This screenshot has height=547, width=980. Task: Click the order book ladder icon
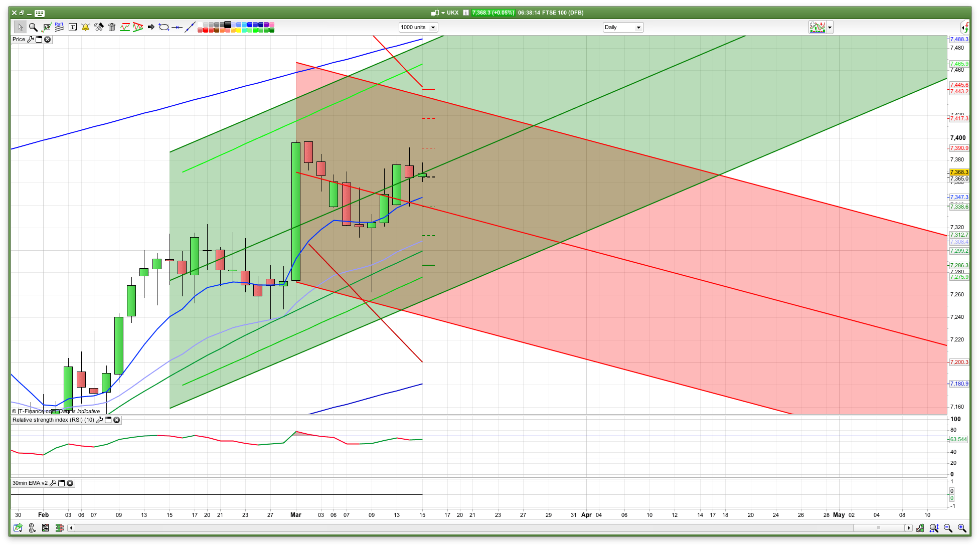point(60,528)
